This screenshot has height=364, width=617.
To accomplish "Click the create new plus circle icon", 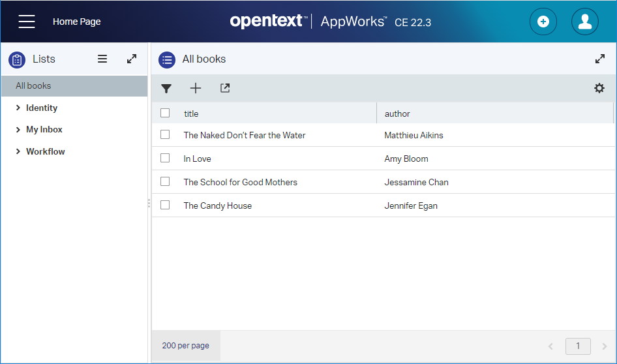I will 543,22.
